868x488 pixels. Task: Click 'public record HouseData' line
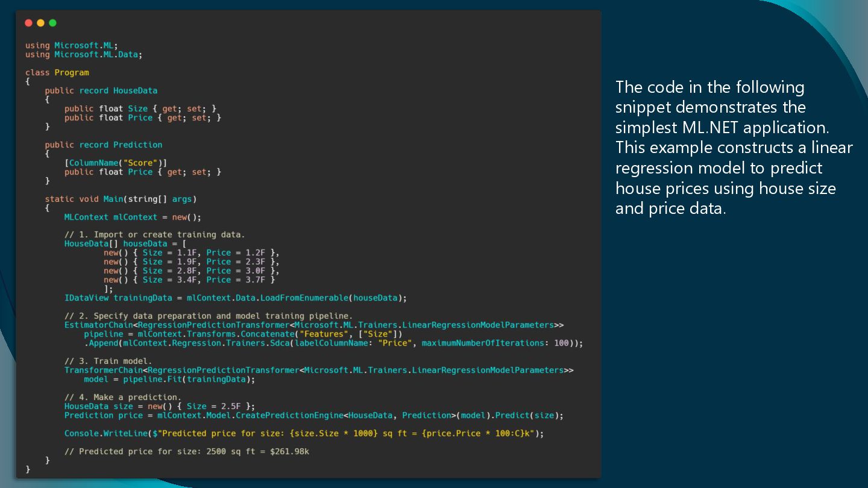point(101,90)
